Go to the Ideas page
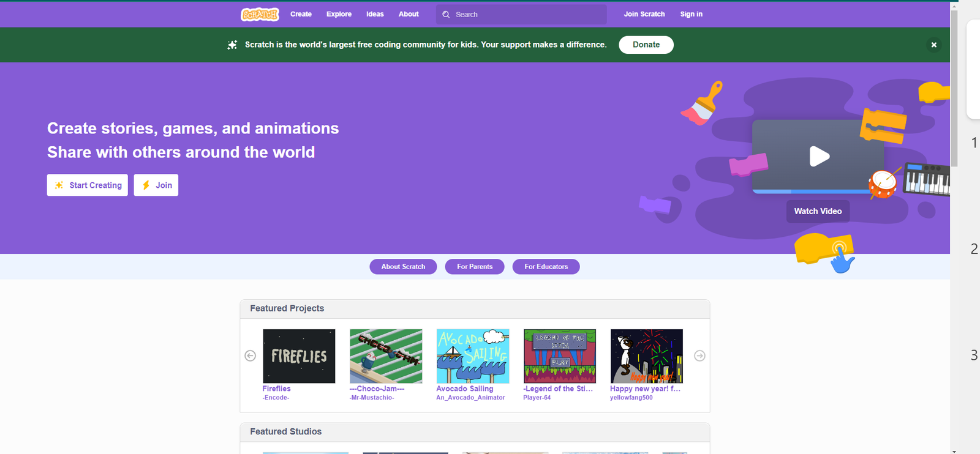Screen dimensions: 980x454 [x=375, y=14]
